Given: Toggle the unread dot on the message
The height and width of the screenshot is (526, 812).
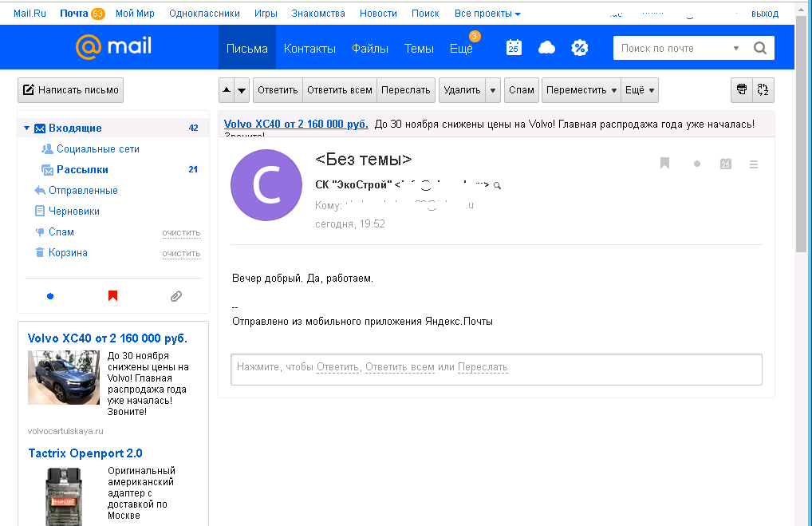Looking at the screenshot, I should [x=696, y=164].
